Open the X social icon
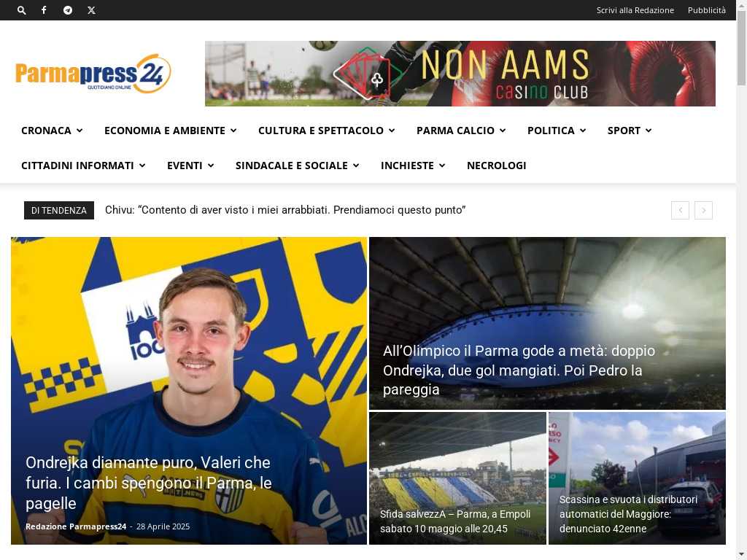This screenshot has width=747, height=560. coord(91,10)
